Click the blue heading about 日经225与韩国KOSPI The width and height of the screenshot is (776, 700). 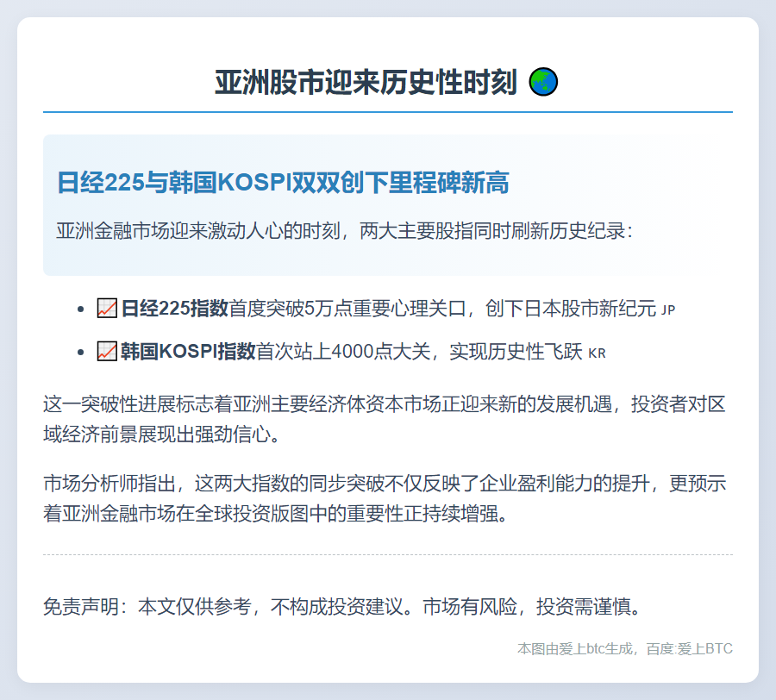283,183
